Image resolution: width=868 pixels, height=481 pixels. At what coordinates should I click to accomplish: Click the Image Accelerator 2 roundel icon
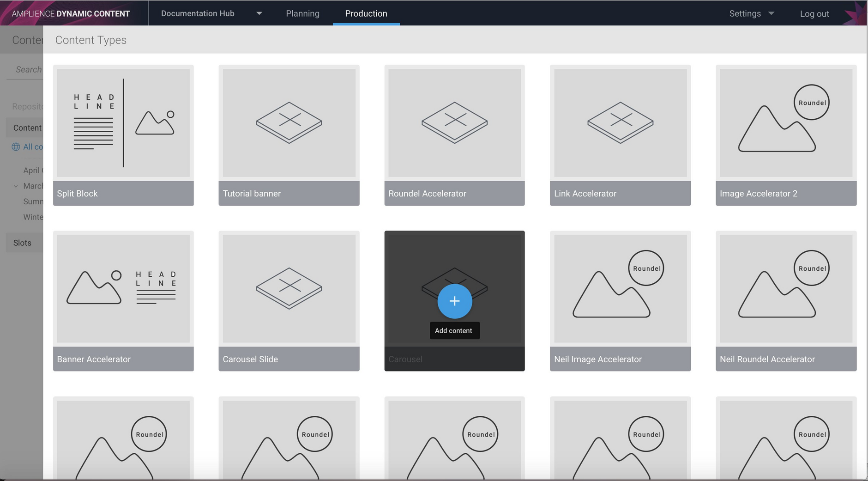(784, 118)
